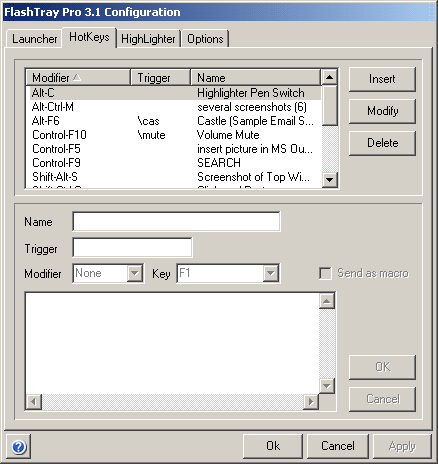
Task: Click inside the Name input field
Action: [176, 221]
